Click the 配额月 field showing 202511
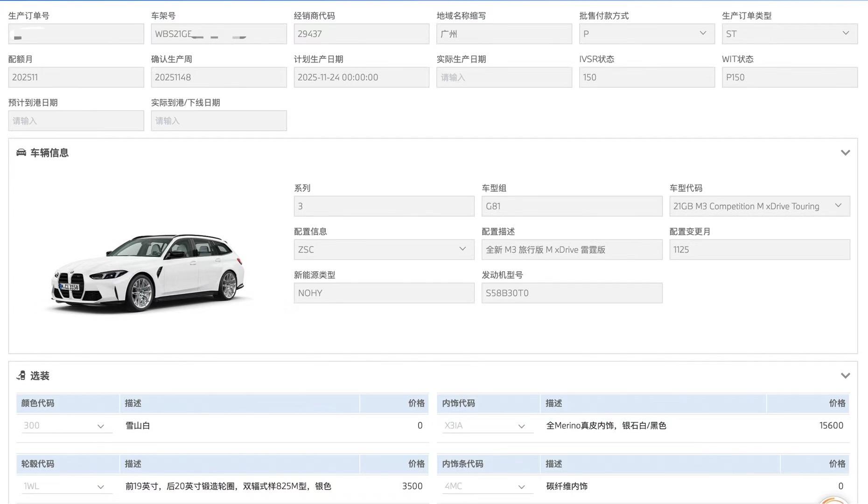 (x=76, y=77)
